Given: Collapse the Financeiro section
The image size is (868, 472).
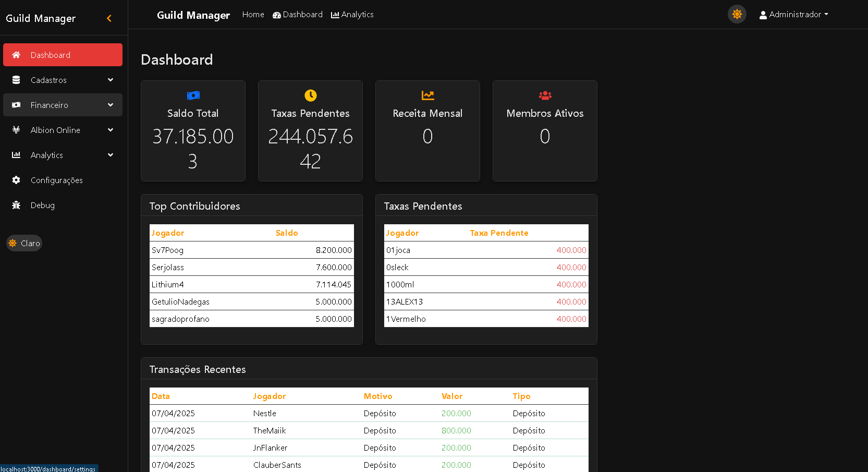Looking at the screenshot, I should (x=63, y=105).
